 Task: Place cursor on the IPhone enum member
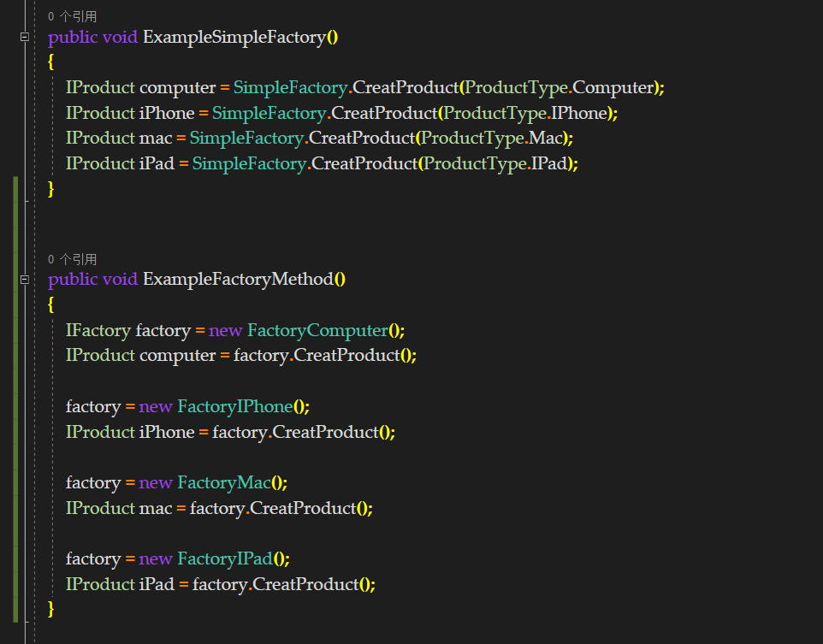[579, 113]
